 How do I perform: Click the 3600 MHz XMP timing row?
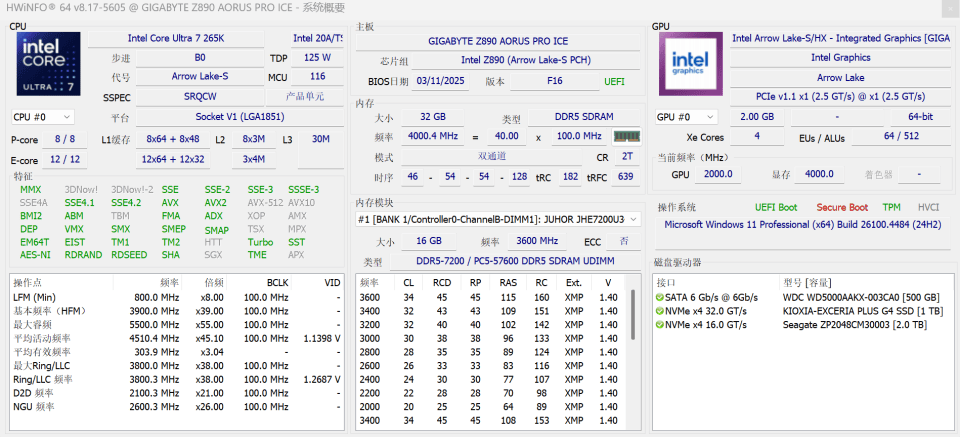(490, 297)
